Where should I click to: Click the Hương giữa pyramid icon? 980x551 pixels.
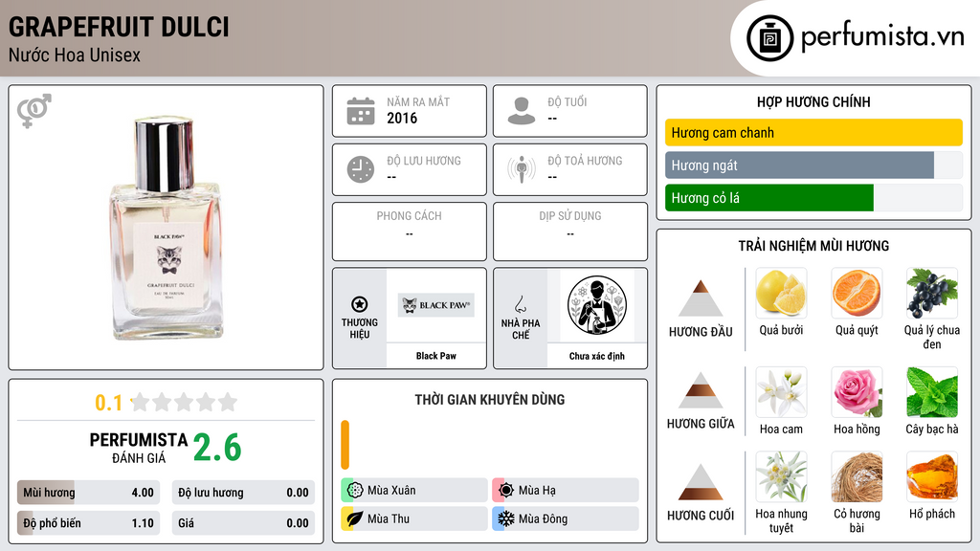[701, 390]
